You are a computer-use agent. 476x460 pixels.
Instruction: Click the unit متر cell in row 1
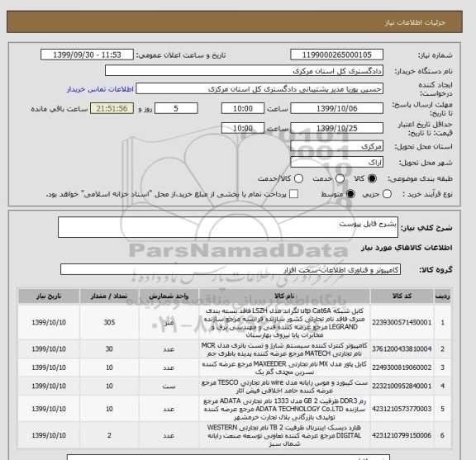[169, 322]
